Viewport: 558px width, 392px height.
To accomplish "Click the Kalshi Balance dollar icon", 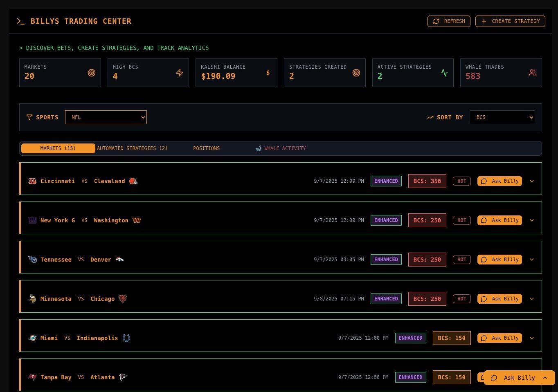I will [x=268, y=73].
